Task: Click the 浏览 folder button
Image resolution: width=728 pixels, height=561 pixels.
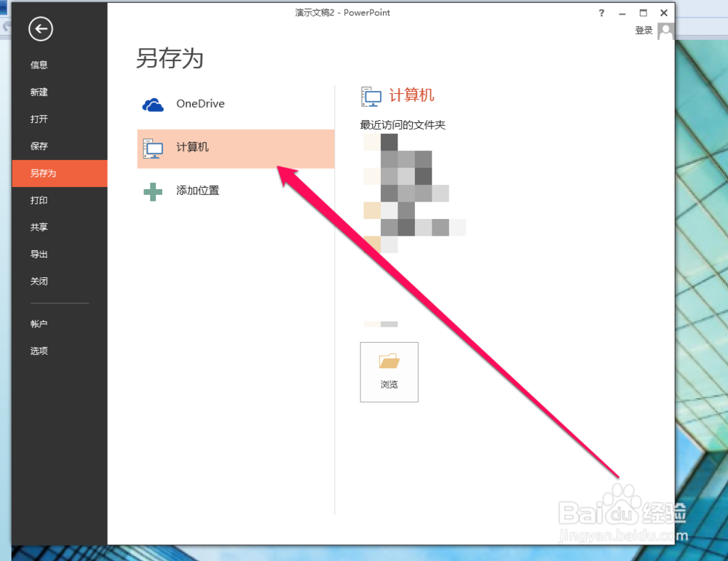Action: 389,372
